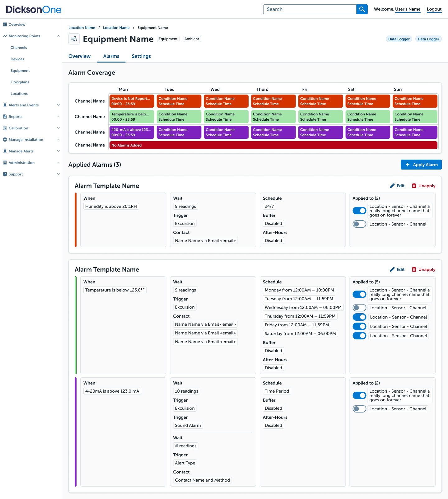This screenshot has width=448, height=499.
Task: Click Wednesday from 12:00AM – 06:00PM schedule
Action: (x=303, y=307)
